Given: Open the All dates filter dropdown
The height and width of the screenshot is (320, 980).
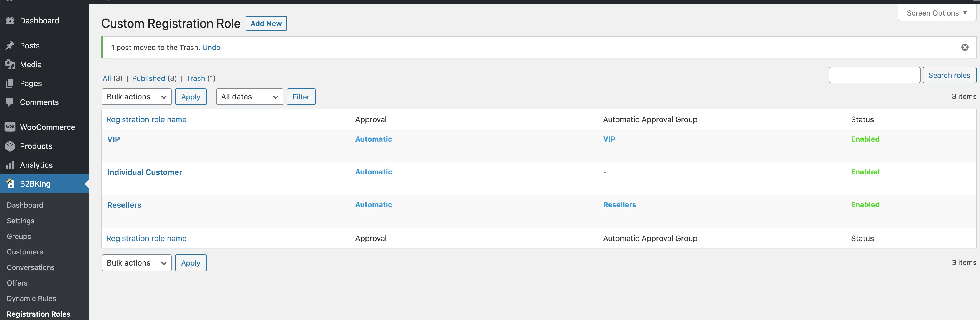Looking at the screenshot, I should click(249, 97).
